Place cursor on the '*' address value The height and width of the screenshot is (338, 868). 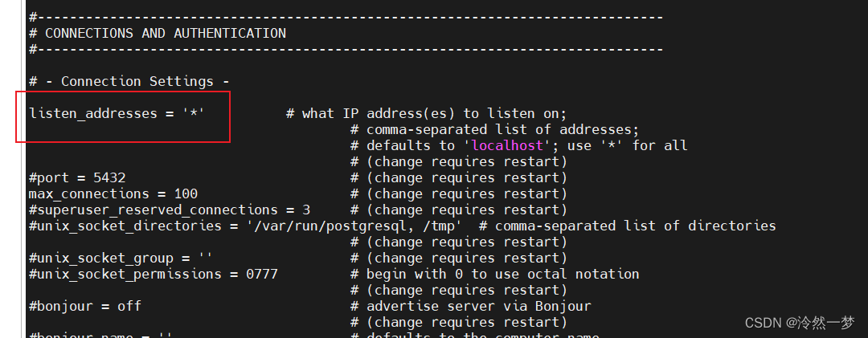point(194,113)
